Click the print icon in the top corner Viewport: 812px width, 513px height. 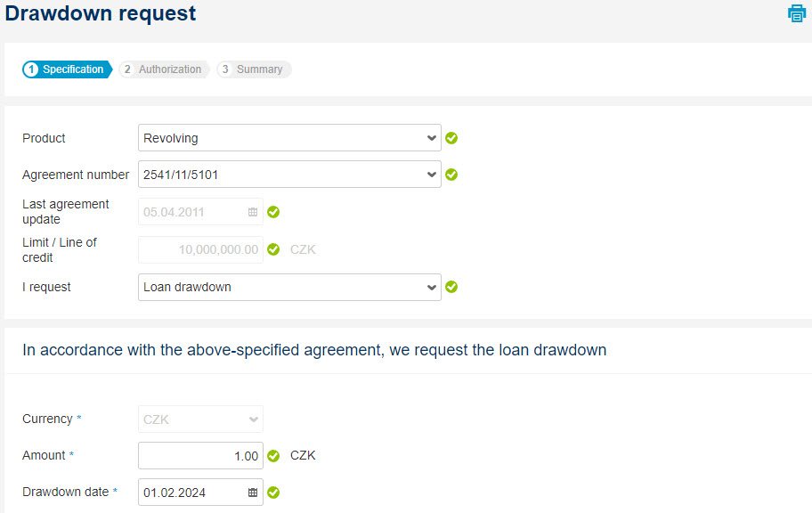797,13
